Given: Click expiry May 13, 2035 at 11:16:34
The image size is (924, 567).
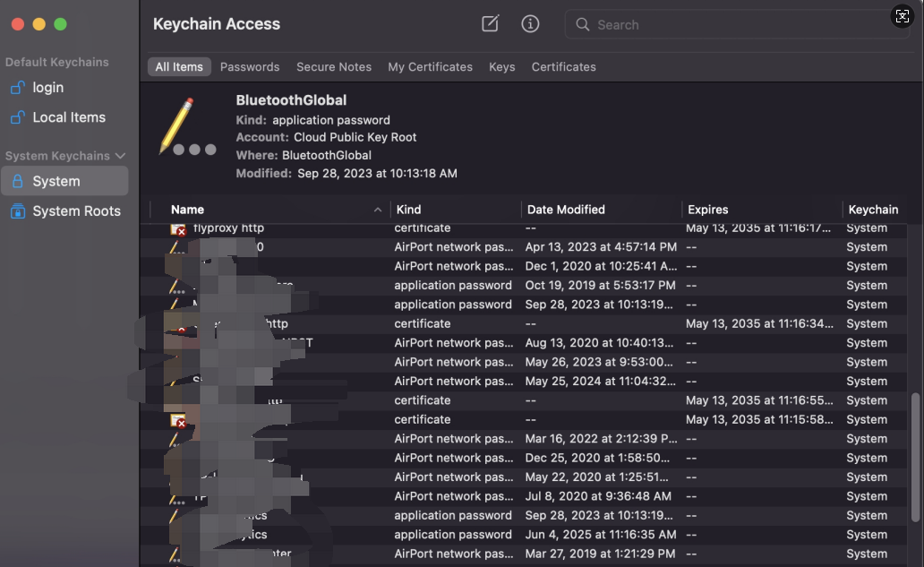Looking at the screenshot, I should (759, 323).
